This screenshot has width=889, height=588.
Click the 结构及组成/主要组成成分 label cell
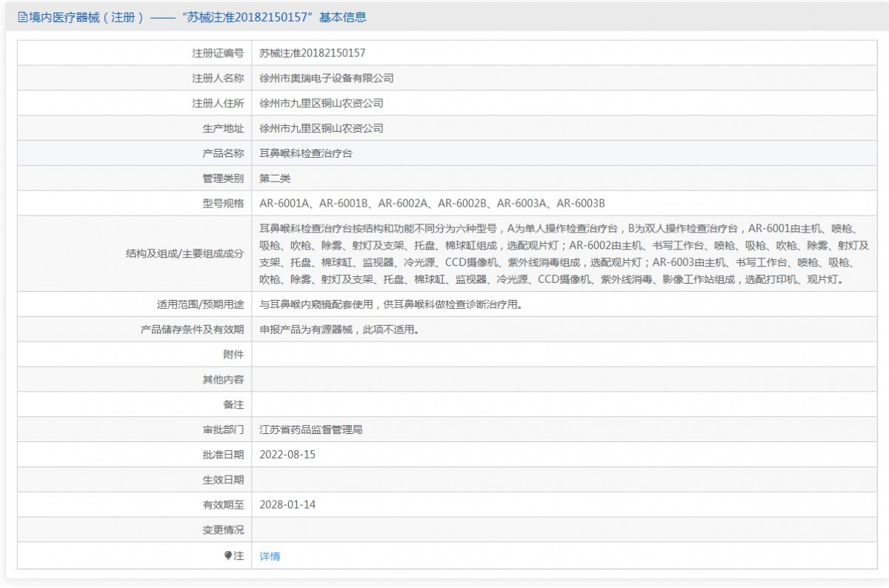click(134, 254)
